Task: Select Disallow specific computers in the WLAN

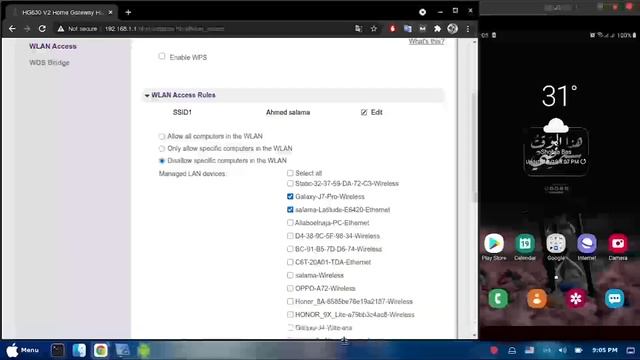Action: (x=162, y=161)
